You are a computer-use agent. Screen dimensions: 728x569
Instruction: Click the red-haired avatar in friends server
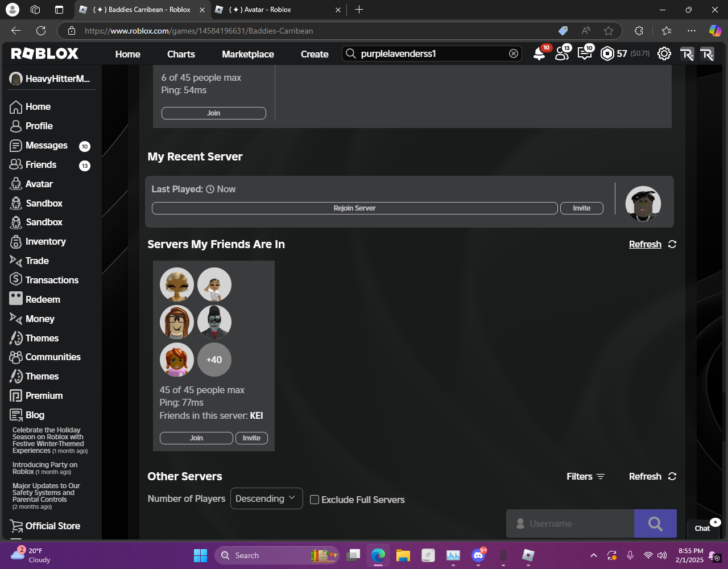point(177,360)
